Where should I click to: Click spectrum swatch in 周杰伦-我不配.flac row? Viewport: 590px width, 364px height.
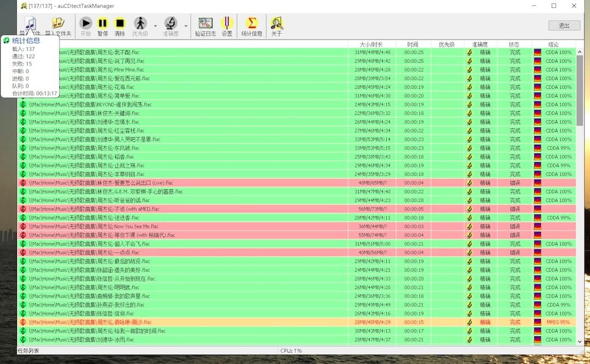click(x=538, y=52)
